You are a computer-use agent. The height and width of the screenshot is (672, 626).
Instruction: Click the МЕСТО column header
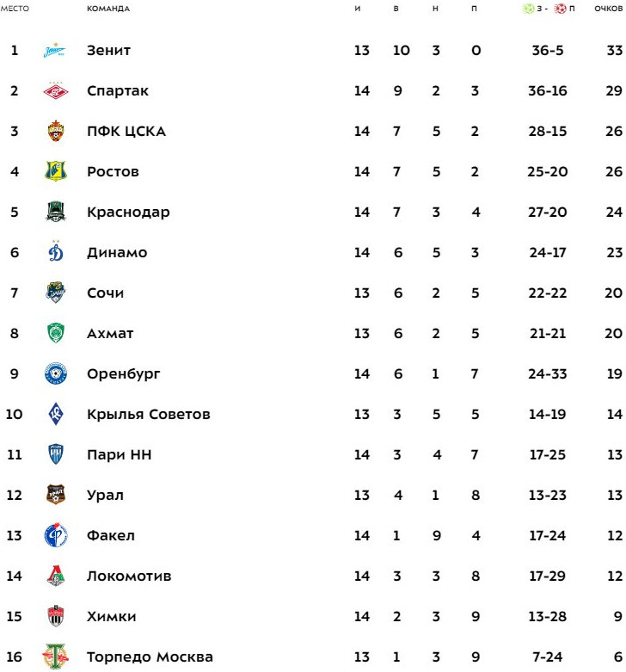coord(15,9)
